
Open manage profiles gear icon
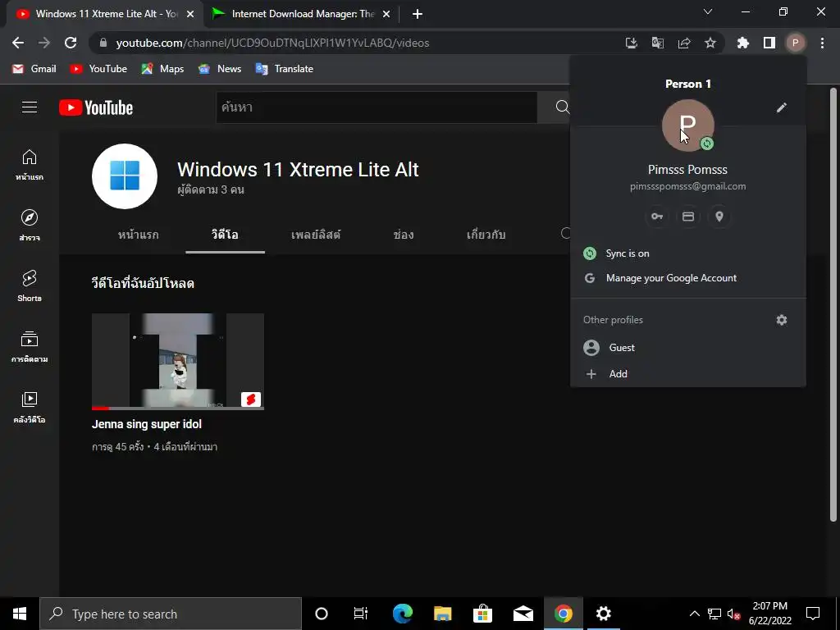[x=782, y=320]
